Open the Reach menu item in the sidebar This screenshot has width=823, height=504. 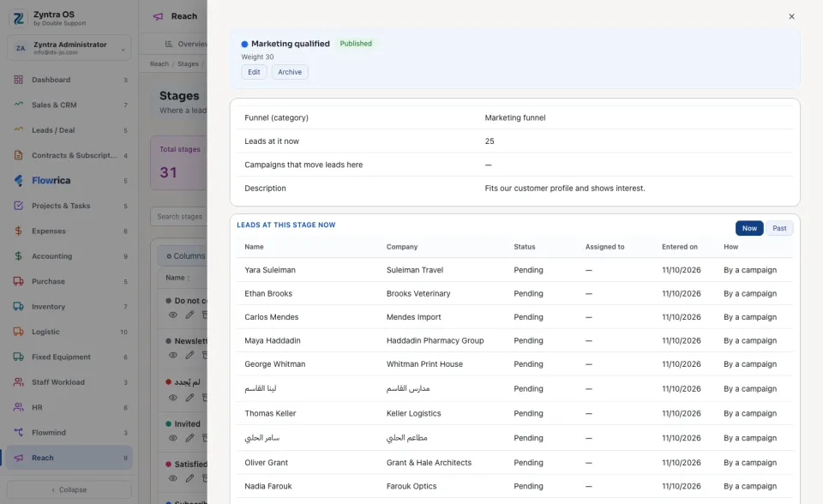point(69,457)
